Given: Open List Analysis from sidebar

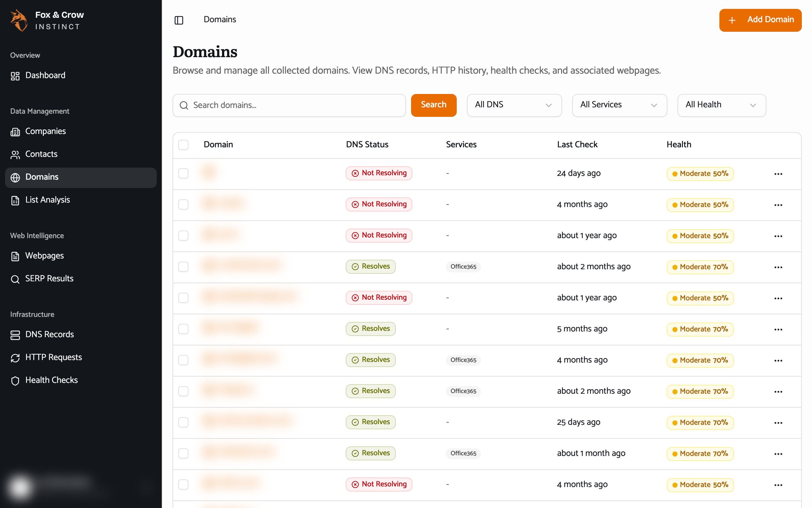Looking at the screenshot, I should click(81, 200).
